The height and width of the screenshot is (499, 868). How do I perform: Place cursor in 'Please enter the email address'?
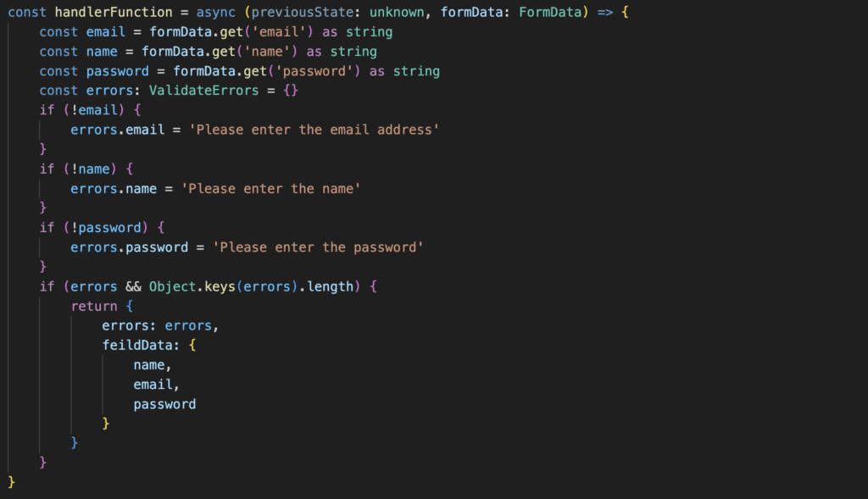point(314,130)
